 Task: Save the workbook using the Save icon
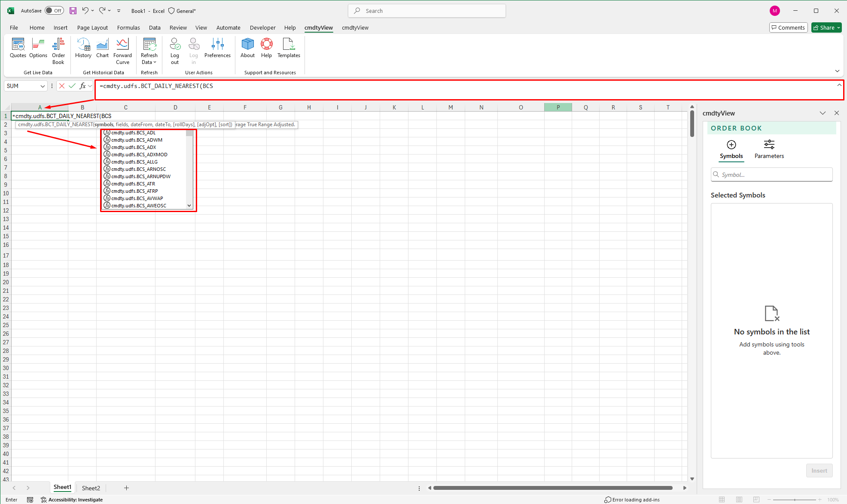pyautogui.click(x=73, y=11)
